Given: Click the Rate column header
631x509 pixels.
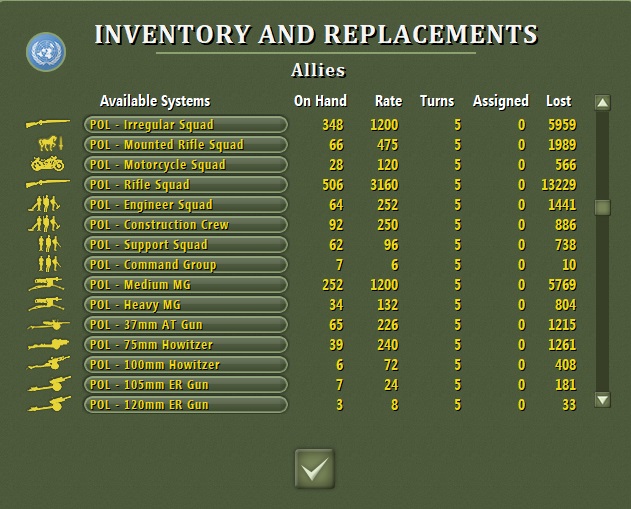Looking at the screenshot, I should pyautogui.click(x=388, y=101).
